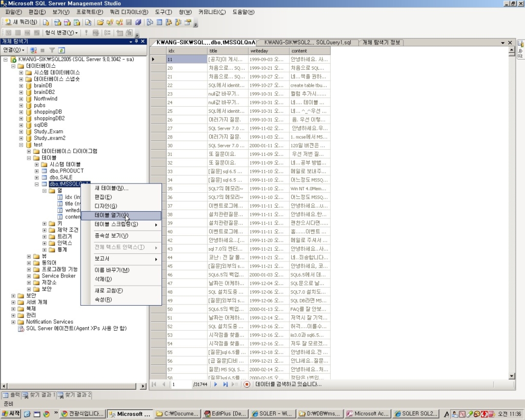
Task: Click the Analysis Services XMLA Query icon
Action: [x=77, y=23]
